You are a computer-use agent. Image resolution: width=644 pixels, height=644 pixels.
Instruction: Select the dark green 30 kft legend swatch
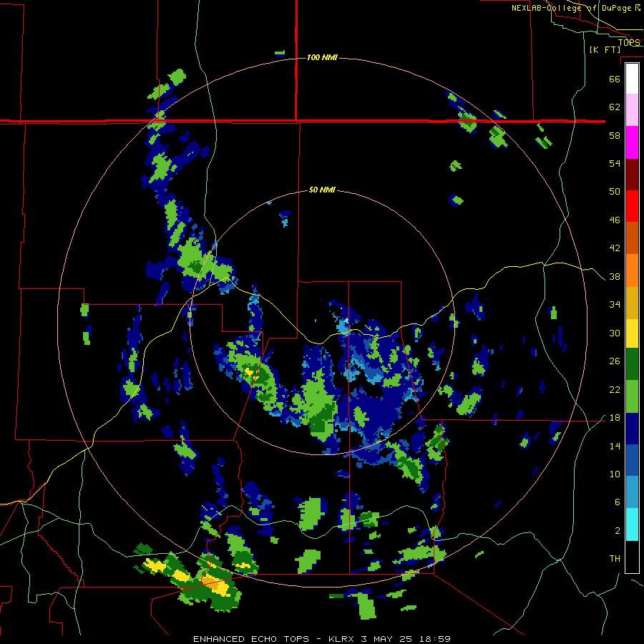[x=632, y=364]
